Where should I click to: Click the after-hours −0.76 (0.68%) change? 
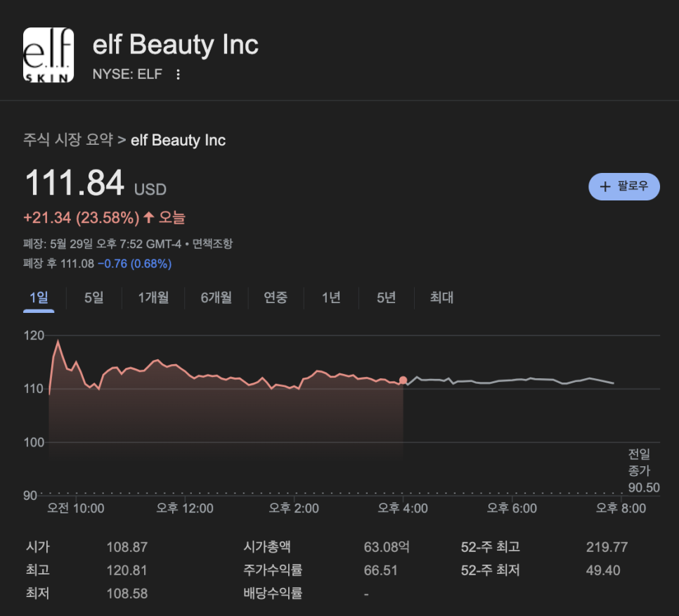coord(135,264)
